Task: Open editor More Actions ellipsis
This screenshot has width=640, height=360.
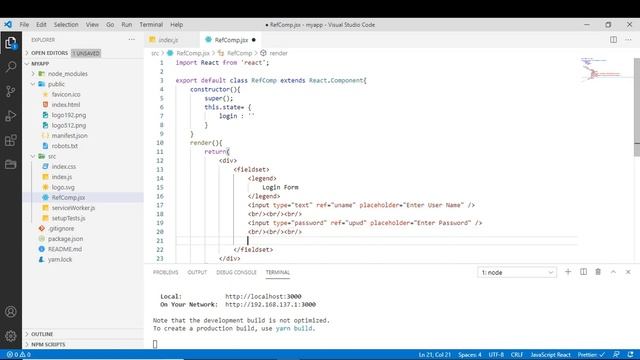Action: (628, 40)
